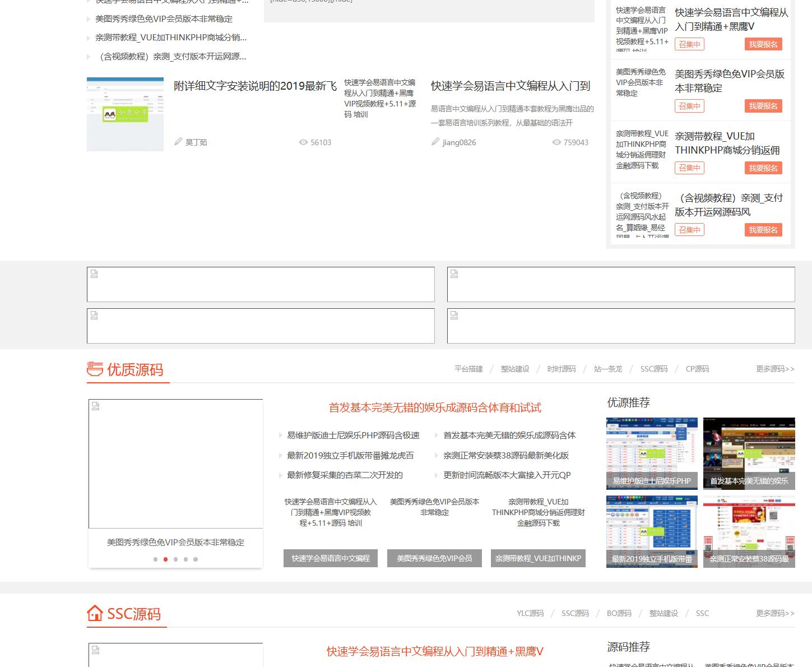Select the fifth carousel dot in the slider
The height and width of the screenshot is (667, 812).
click(196, 559)
